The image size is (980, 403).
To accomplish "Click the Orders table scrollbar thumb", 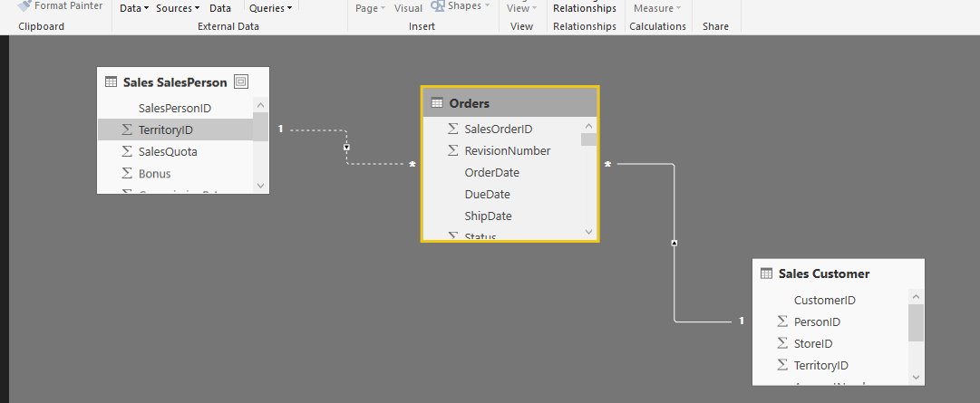I will pyautogui.click(x=588, y=139).
